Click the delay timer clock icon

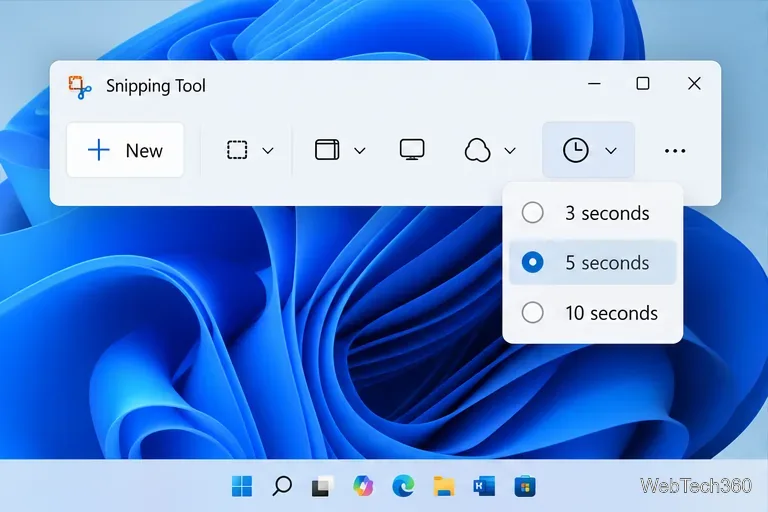click(576, 150)
